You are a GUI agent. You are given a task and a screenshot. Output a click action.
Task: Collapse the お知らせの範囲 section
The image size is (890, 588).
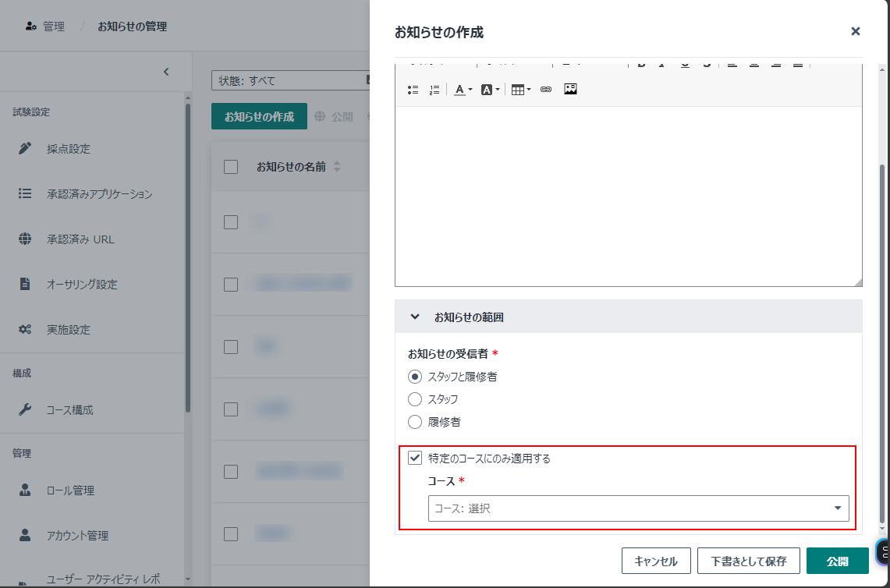pyautogui.click(x=415, y=317)
